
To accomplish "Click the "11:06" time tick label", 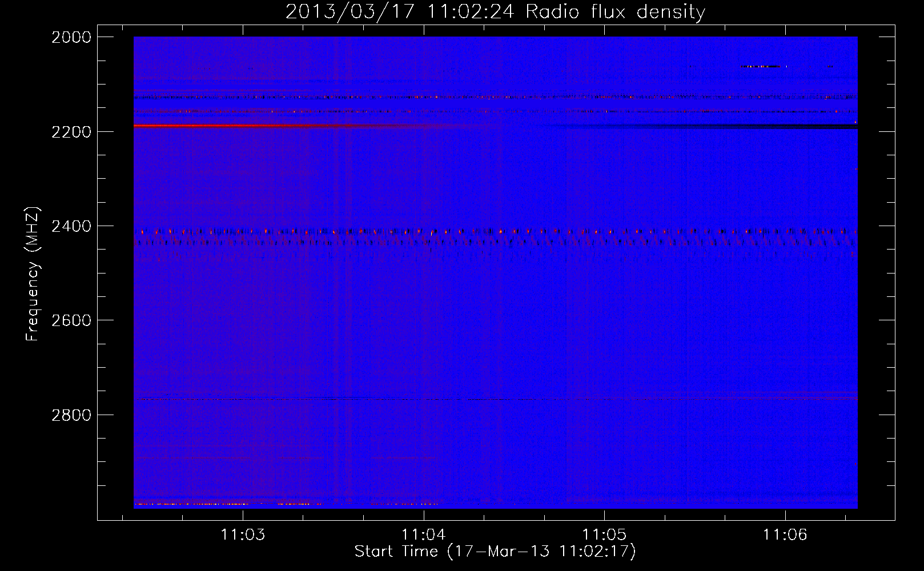I will point(785,535).
